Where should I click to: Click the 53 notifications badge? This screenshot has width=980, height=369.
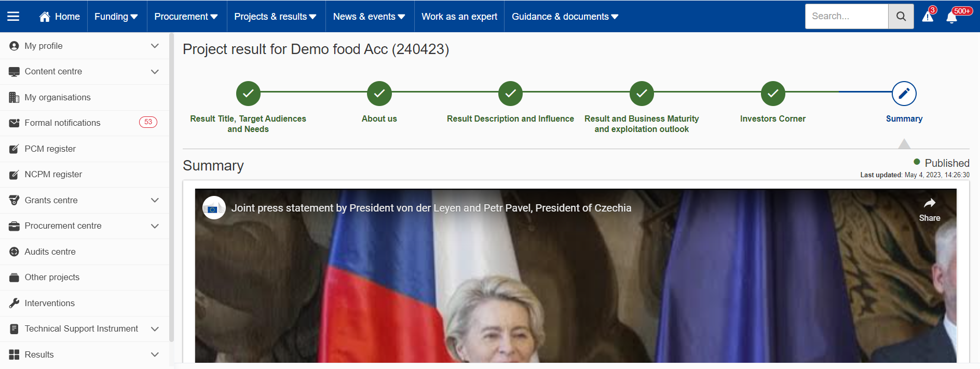[x=148, y=122]
